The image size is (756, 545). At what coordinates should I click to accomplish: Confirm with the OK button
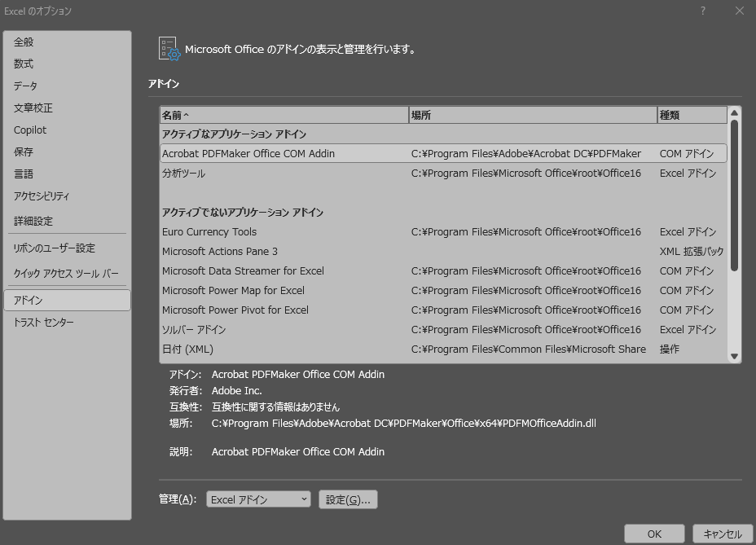click(x=654, y=534)
